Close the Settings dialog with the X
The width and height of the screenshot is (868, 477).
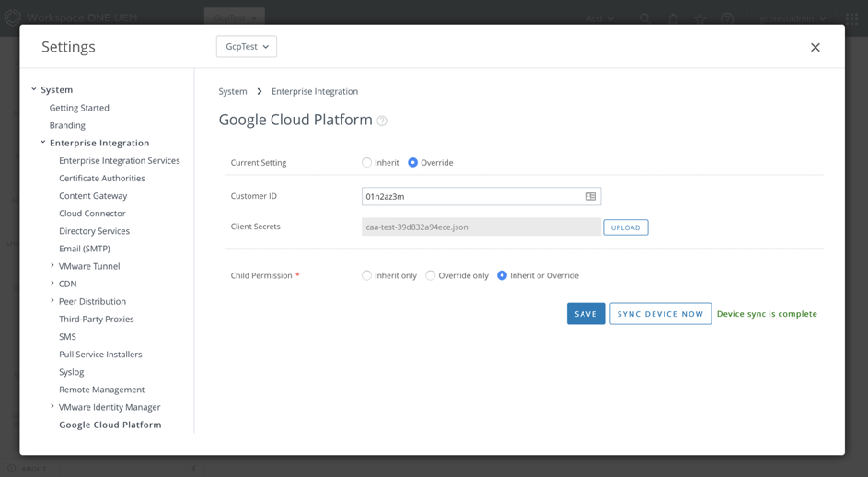(816, 48)
